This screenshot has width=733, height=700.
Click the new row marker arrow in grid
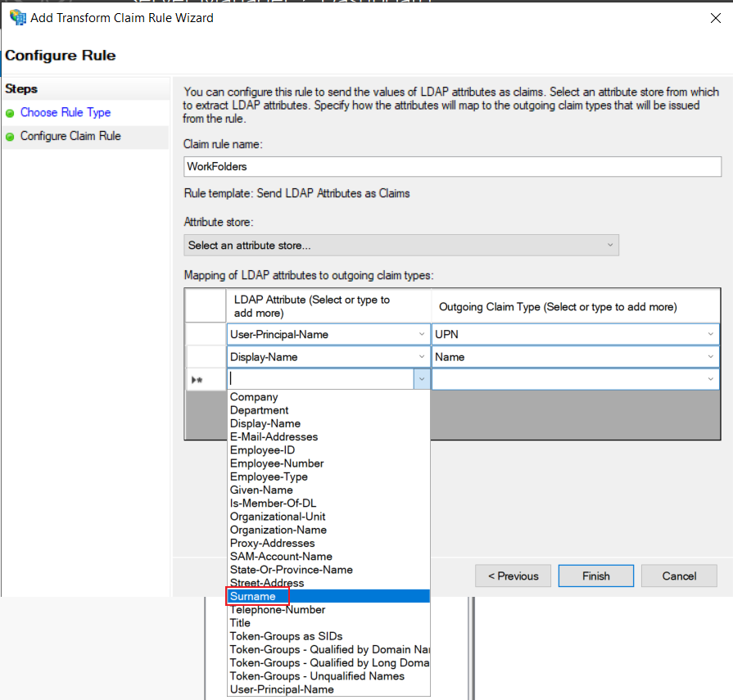coord(197,380)
